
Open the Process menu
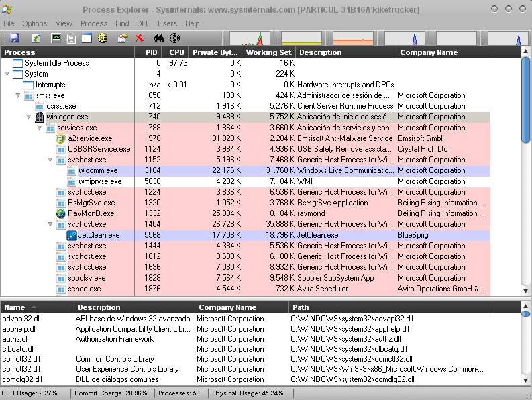coord(94,23)
